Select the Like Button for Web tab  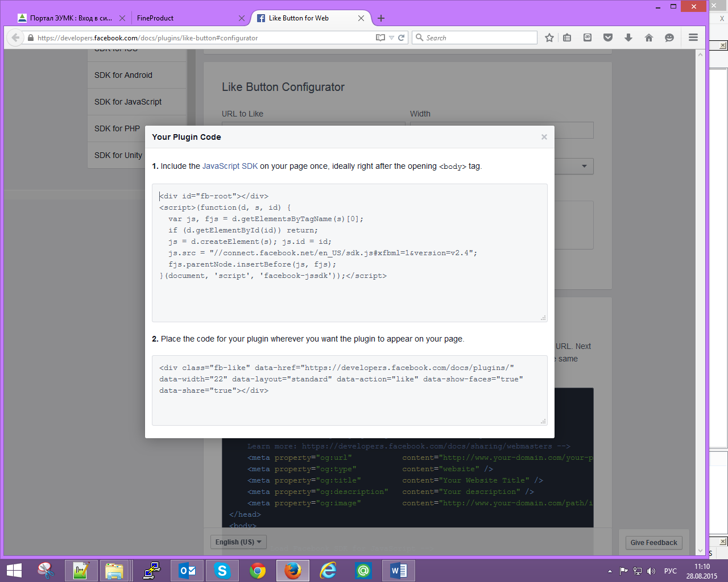point(311,18)
